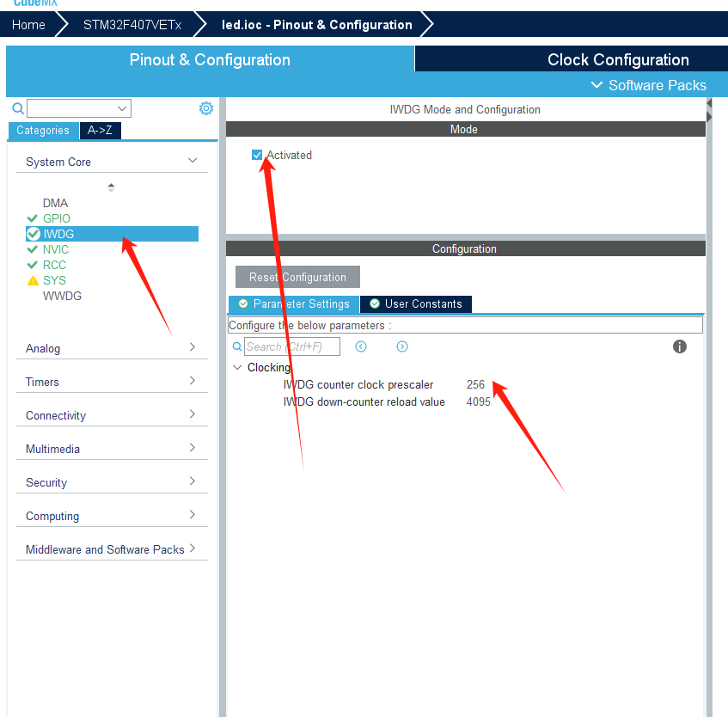Image resolution: width=728 pixels, height=717 pixels.
Task: Click the Reset Configuration button
Action: [x=297, y=277]
